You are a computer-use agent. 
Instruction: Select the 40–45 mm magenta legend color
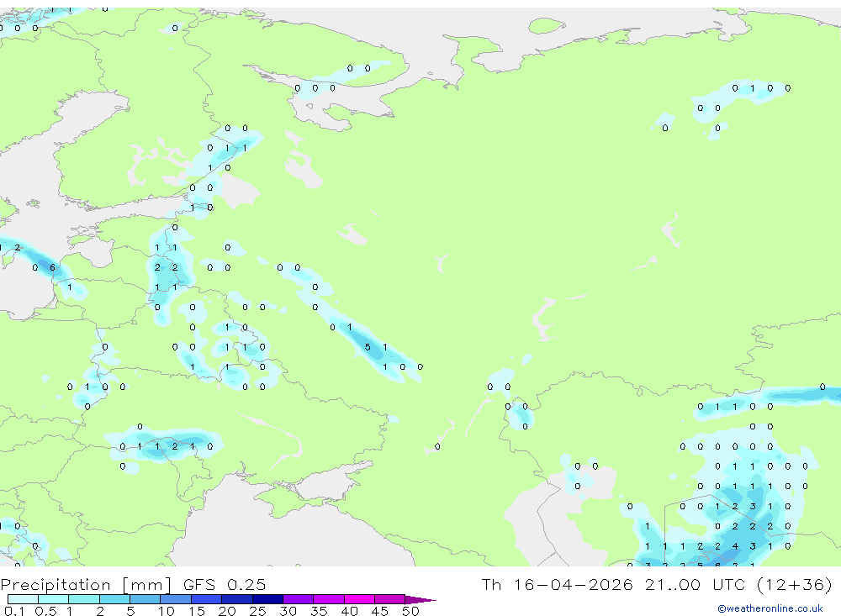[x=359, y=599]
